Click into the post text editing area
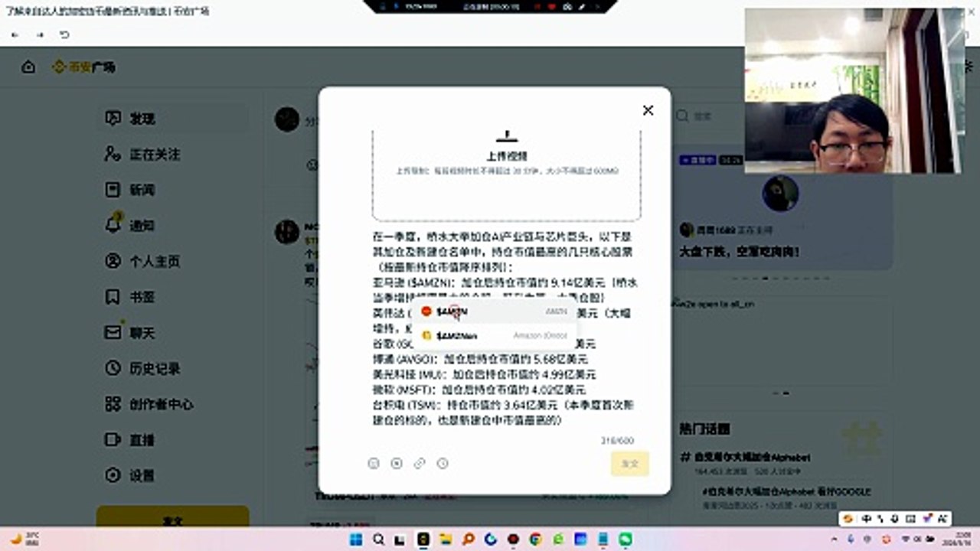980x551 pixels. 506,328
